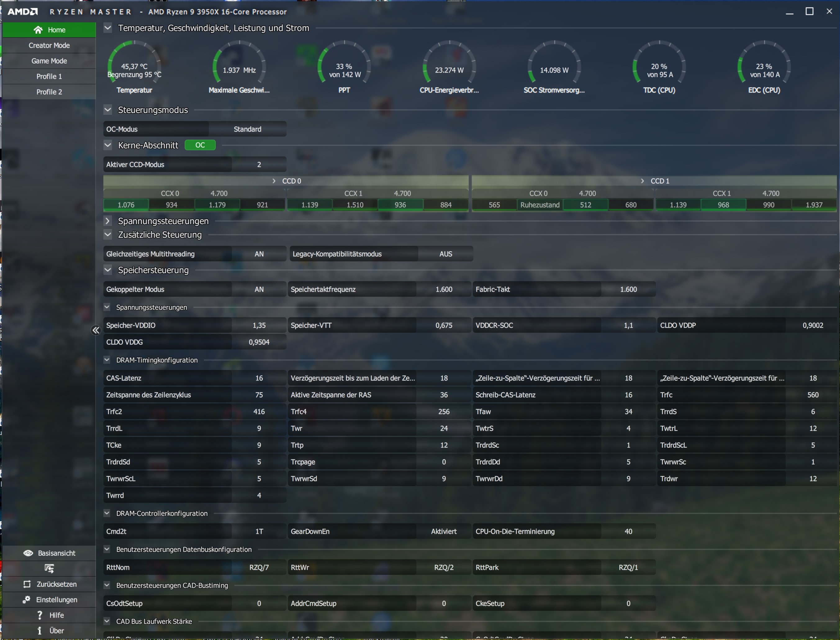Click the Zurücksetzen reset icon
Viewport: 840px width, 640px height.
(x=27, y=584)
